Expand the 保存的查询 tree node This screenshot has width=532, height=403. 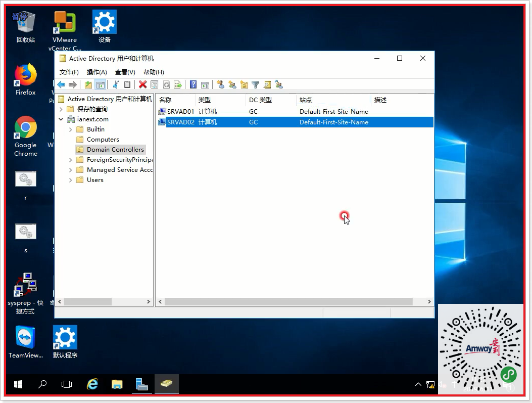coord(61,109)
